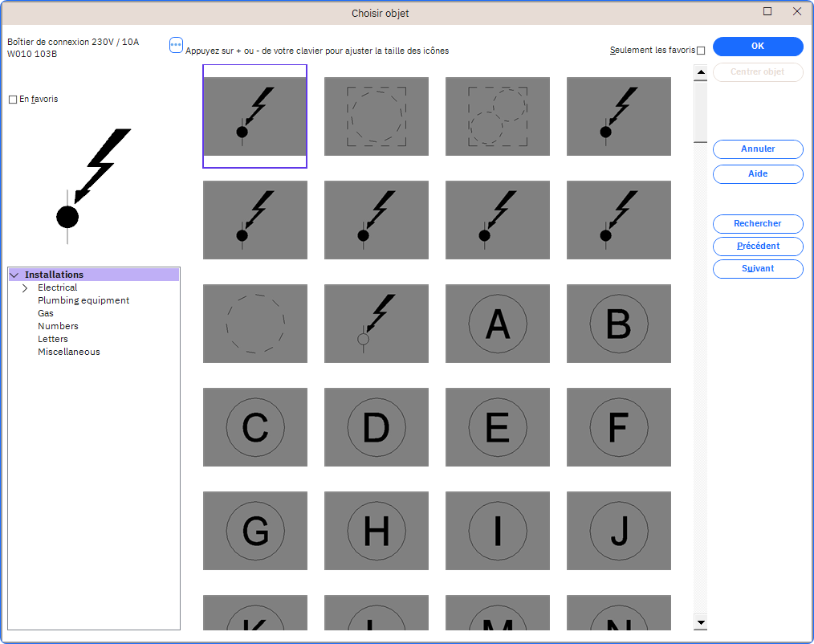
Task: Collapse the Installations category
Action: pos(14,275)
